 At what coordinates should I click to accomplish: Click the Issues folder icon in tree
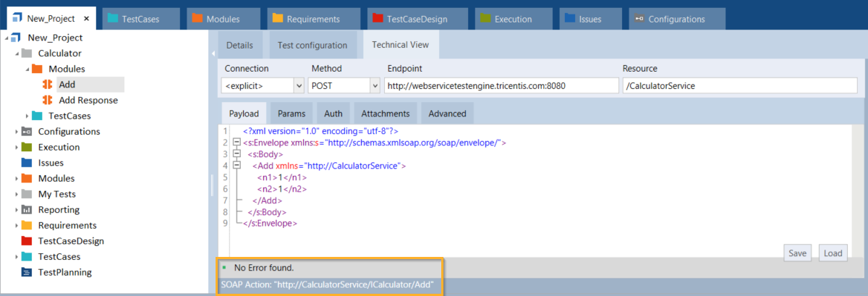(27, 163)
